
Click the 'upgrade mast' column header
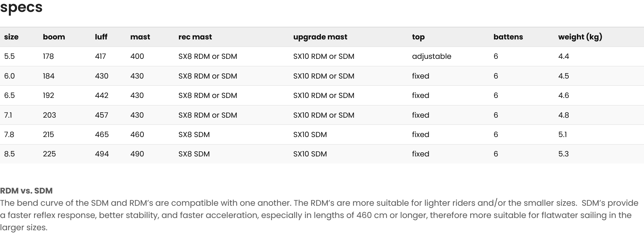[320, 37]
